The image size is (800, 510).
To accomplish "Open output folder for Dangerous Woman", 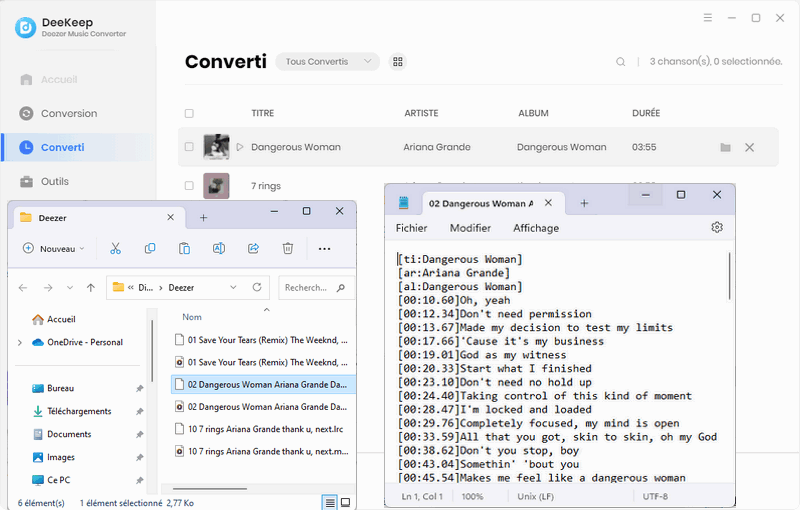I will 725,148.
